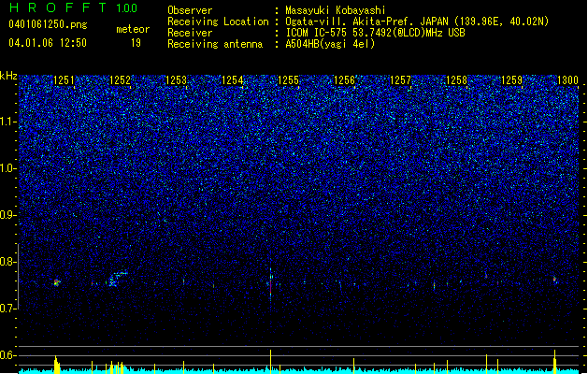Click the 'Receiver' field label
Image resolution: width=588 pixels, height=374 pixels.
coord(190,33)
